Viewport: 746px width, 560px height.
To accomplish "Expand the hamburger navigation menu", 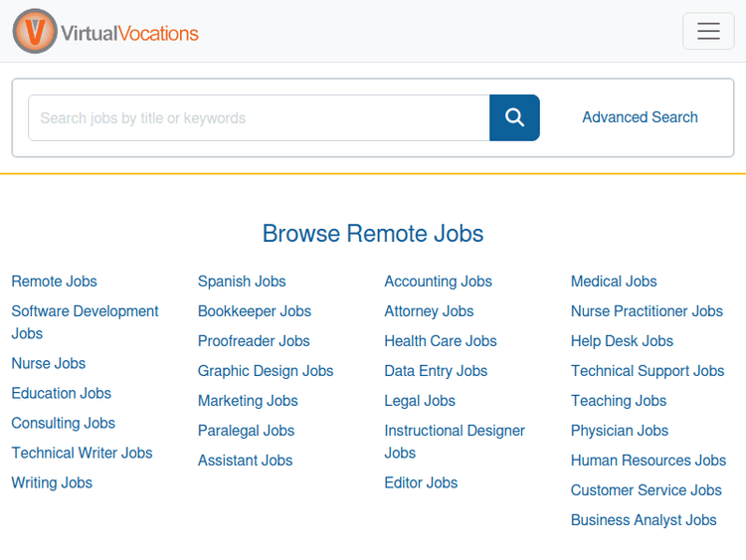I will coord(708,31).
